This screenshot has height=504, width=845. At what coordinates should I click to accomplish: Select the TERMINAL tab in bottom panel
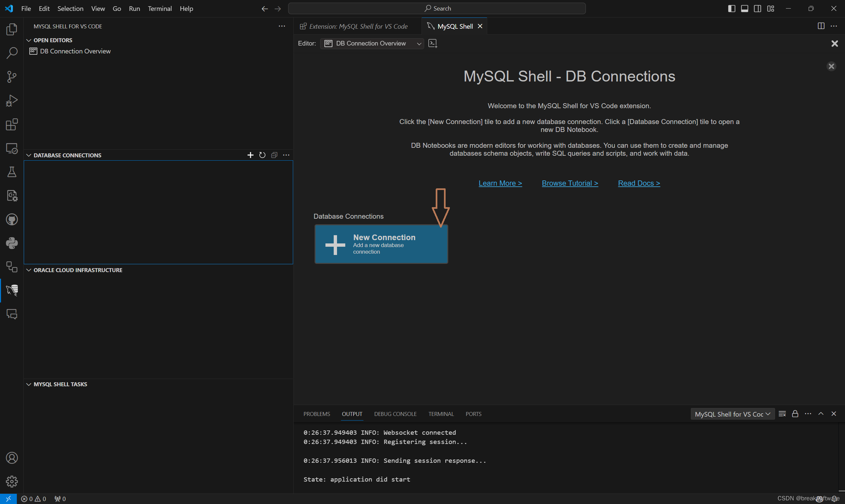point(441,413)
